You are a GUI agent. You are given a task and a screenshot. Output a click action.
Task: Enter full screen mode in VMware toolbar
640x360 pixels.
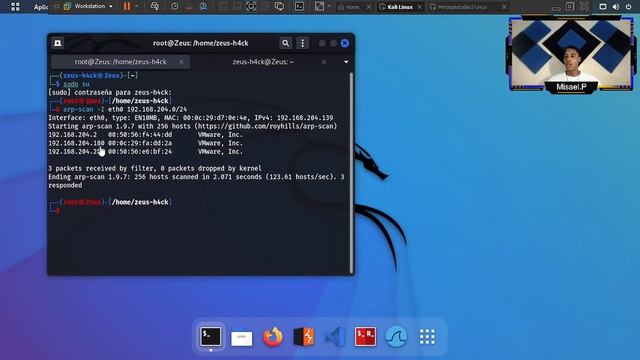click(251, 6)
